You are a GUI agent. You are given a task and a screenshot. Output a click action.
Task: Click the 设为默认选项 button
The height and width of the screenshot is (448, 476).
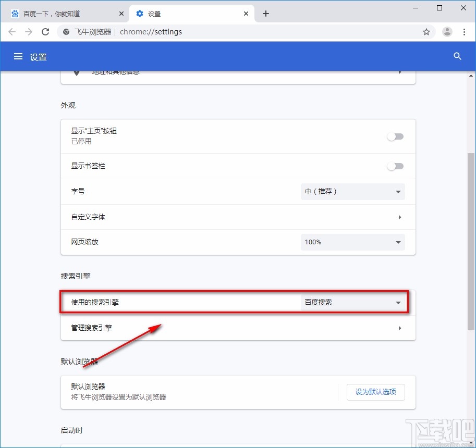coord(375,392)
